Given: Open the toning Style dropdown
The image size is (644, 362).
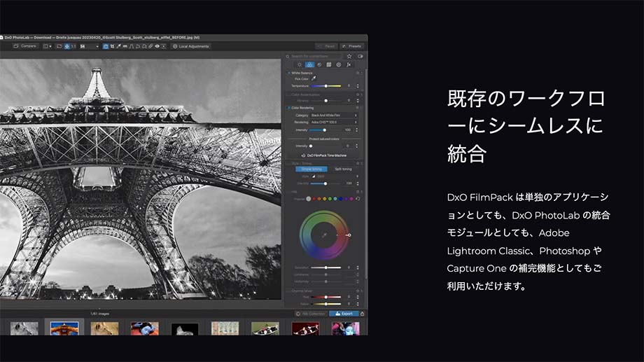Looking at the screenshot, I should pyautogui.click(x=333, y=176).
